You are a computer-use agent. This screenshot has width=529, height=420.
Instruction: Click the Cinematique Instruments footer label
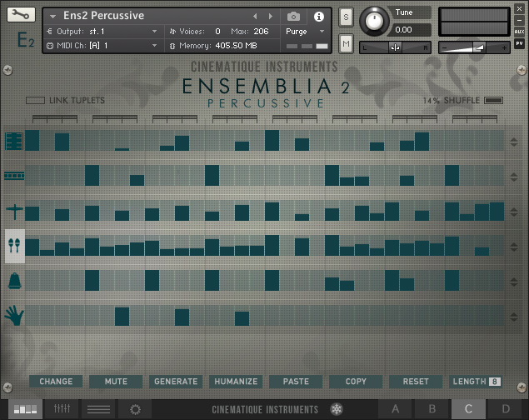click(x=265, y=409)
